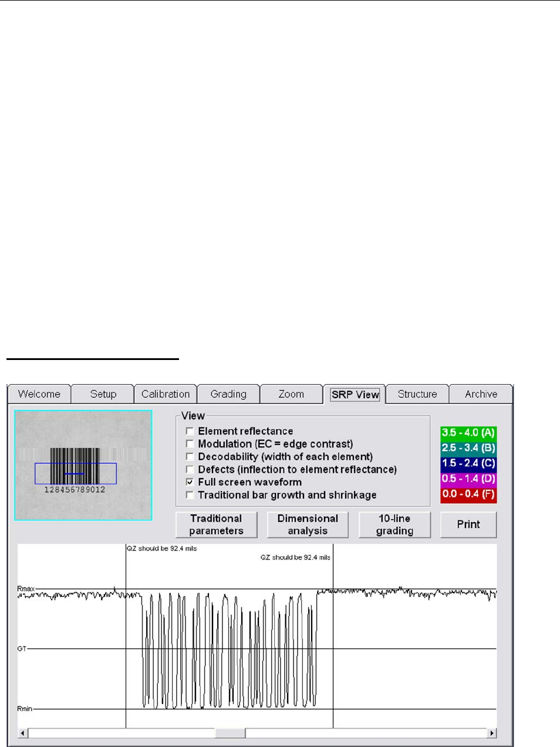Select the Grading tab
The height and width of the screenshot is (747, 560).
coord(228,394)
